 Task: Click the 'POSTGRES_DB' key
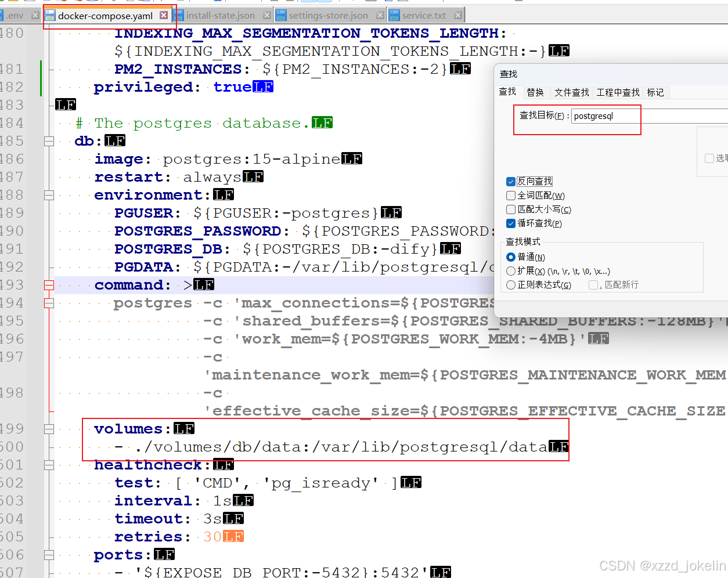168,249
